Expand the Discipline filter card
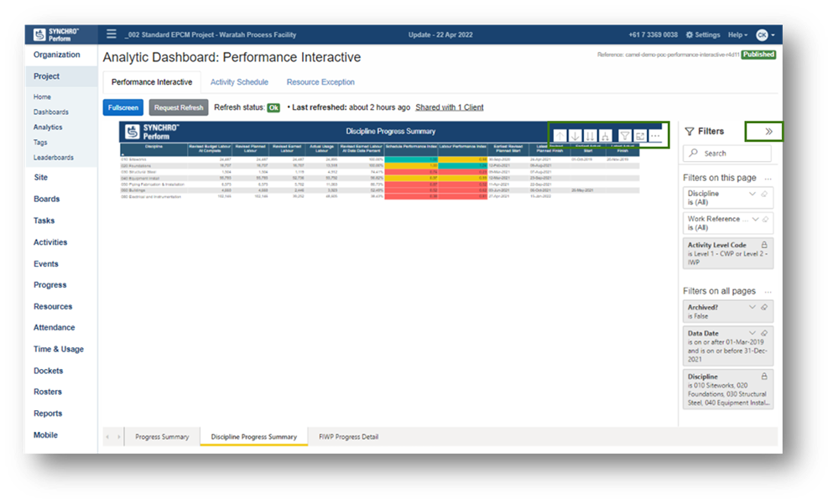 click(752, 195)
